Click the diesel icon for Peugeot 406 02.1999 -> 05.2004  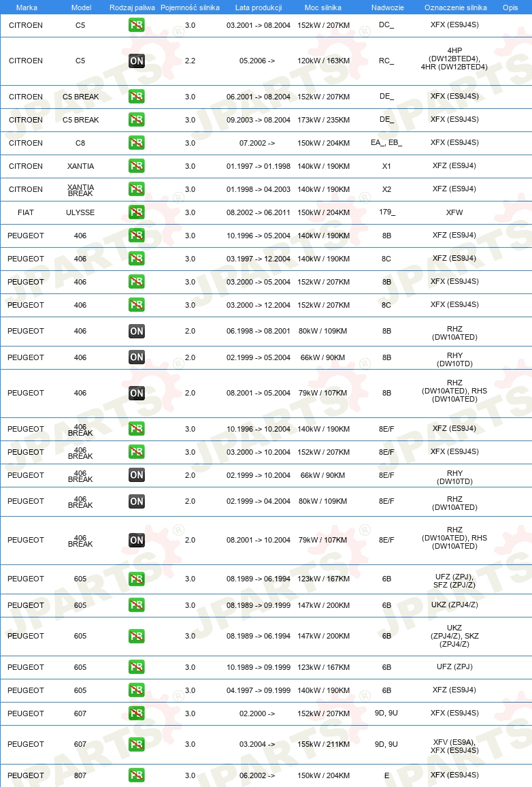tap(136, 357)
